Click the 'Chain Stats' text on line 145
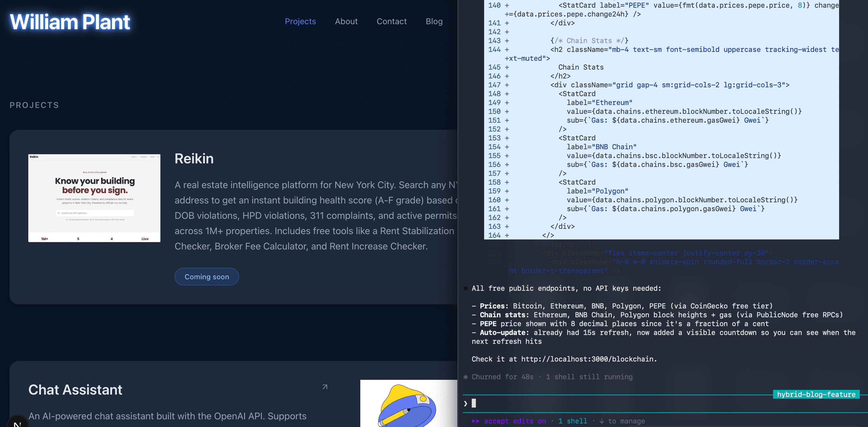This screenshot has width=868, height=427. [x=581, y=67]
